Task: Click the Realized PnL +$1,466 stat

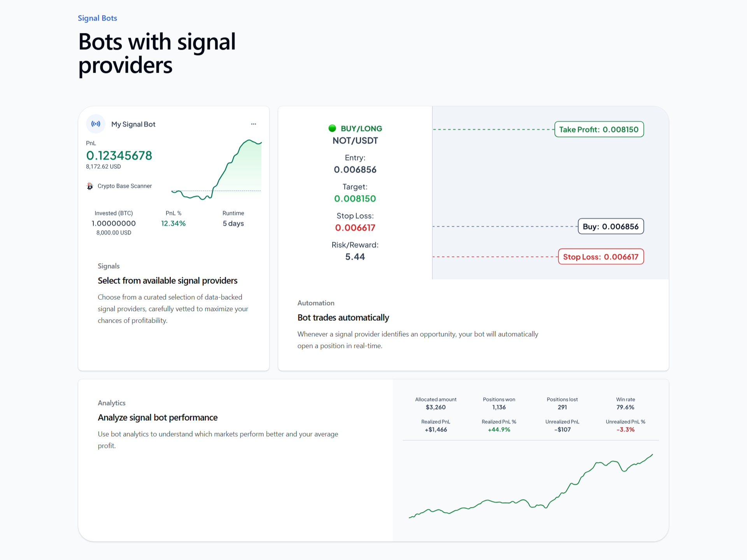Action: coord(436,429)
